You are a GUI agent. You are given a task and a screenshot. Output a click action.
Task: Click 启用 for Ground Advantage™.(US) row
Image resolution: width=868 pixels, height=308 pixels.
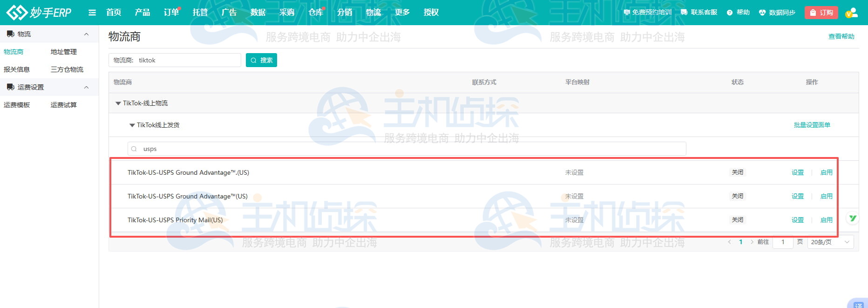(827, 172)
